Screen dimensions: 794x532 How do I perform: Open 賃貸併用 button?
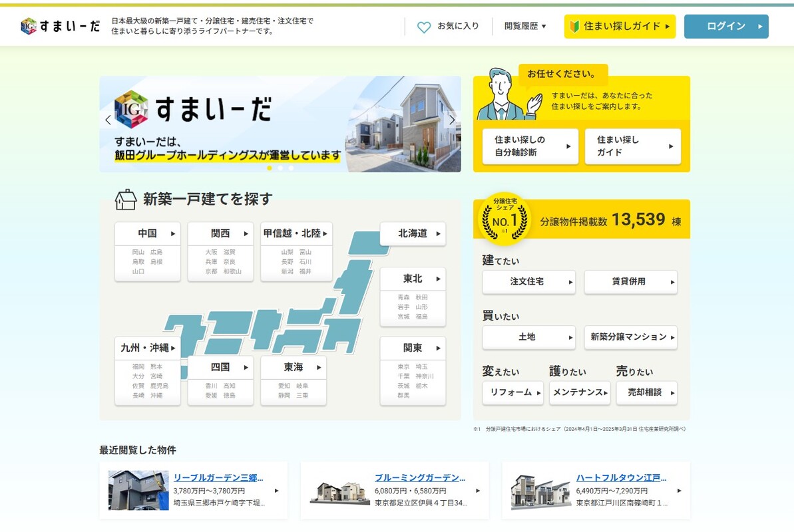pos(631,282)
